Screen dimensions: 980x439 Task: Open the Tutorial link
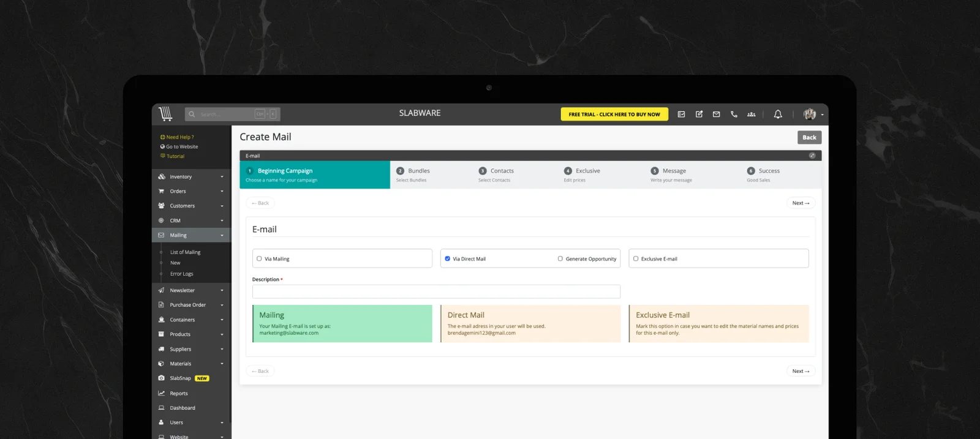tap(172, 156)
